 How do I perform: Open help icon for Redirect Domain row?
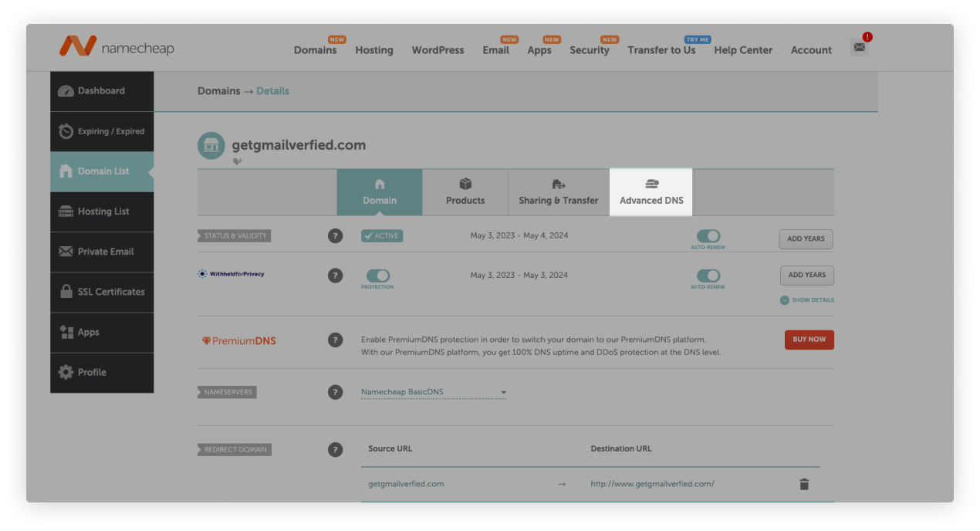pos(335,449)
